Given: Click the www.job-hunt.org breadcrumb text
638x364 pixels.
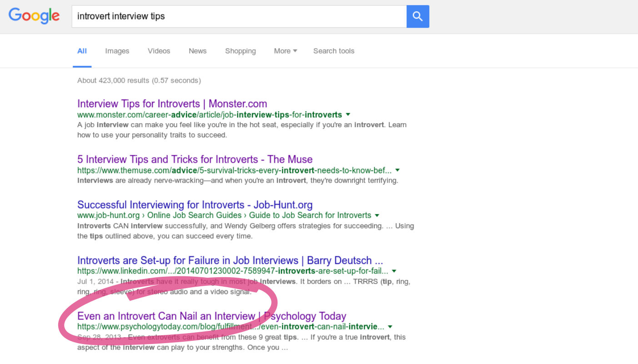Looking at the screenshot, I should coord(224,215).
